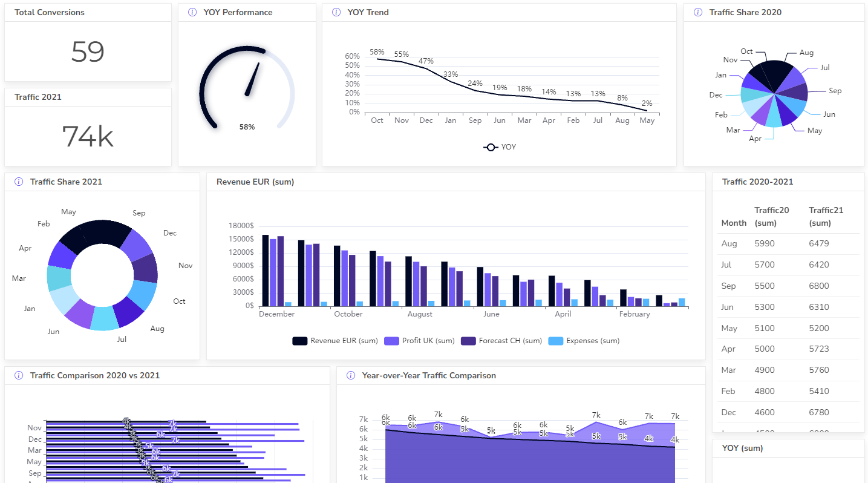Click the info icon beside YOY Performance
The height and width of the screenshot is (483, 868).
pos(192,12)
